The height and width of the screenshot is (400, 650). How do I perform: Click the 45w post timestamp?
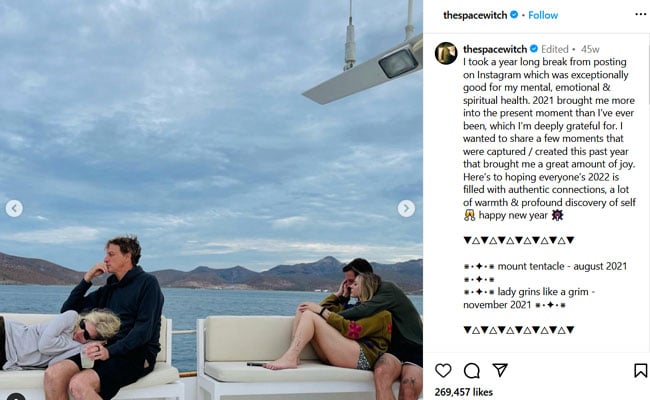click(x=590, y=49)
